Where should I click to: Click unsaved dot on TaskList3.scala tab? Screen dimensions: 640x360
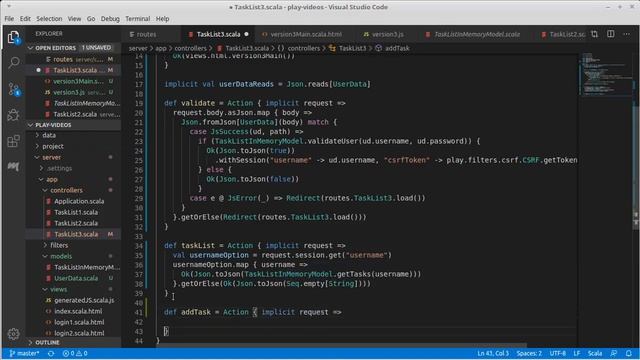[247, 34]
